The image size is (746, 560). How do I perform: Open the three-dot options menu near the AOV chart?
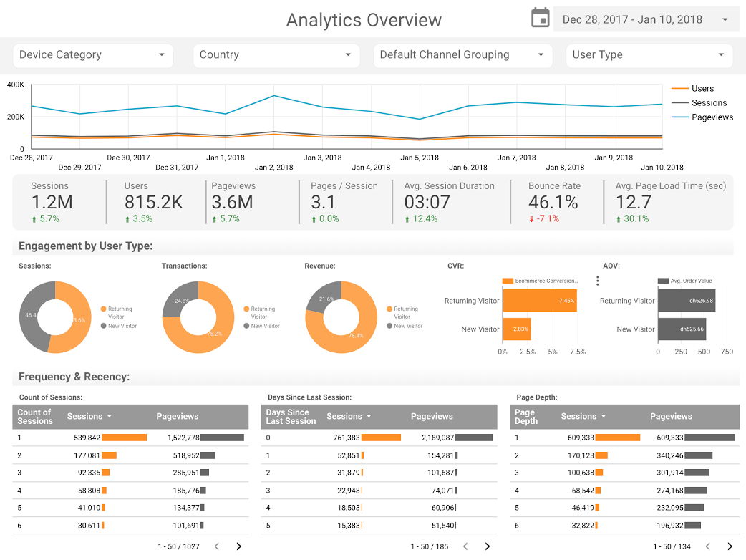(x=598, y=281)
